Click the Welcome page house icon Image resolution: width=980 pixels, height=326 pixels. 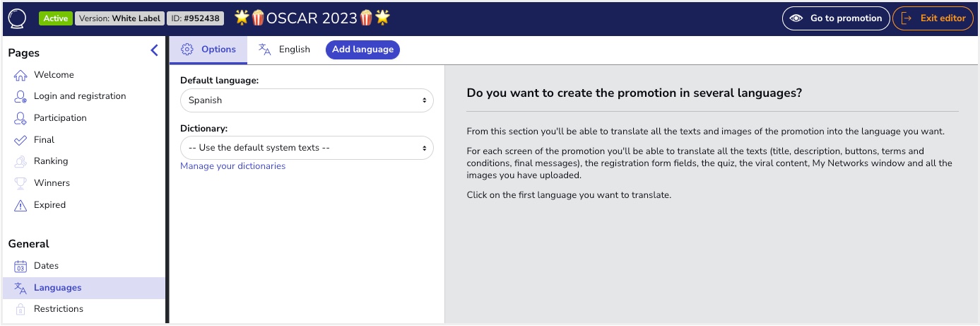(x=20, y=75)
